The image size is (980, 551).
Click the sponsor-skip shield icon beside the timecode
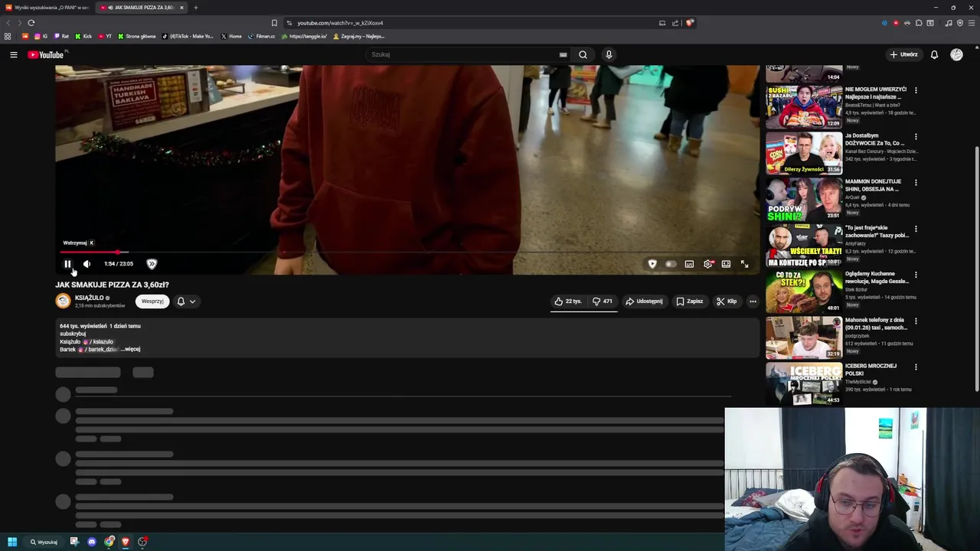[152, 264]
